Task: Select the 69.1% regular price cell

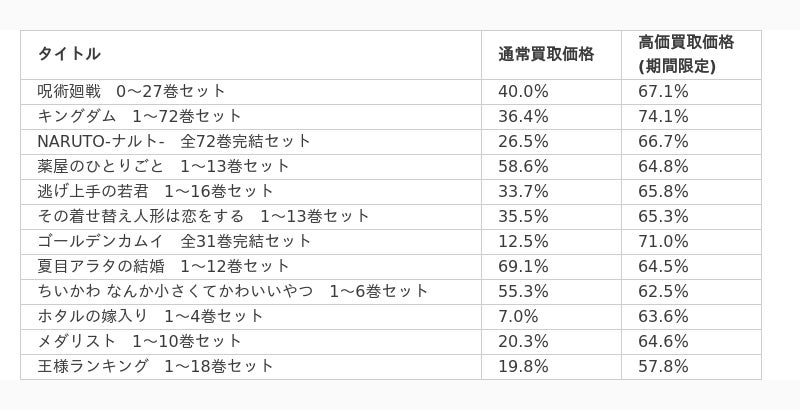Action: [523, 266]
